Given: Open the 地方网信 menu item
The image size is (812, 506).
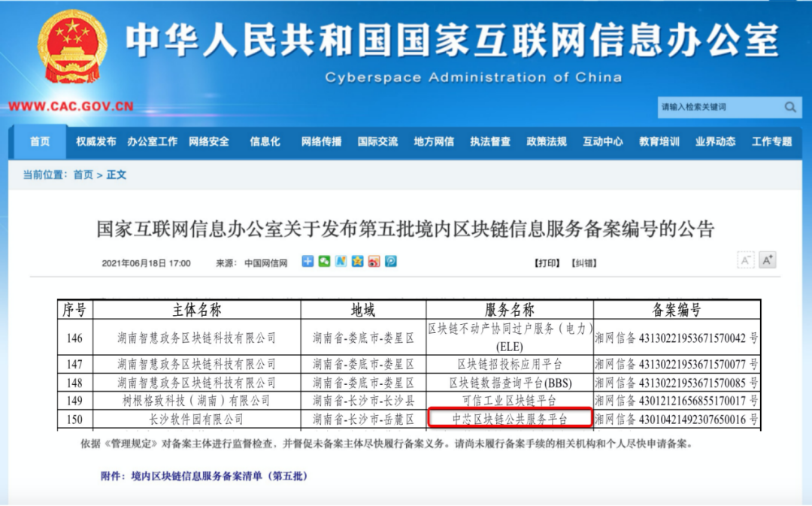Looking at the screenshot, I should coord(434,141).
